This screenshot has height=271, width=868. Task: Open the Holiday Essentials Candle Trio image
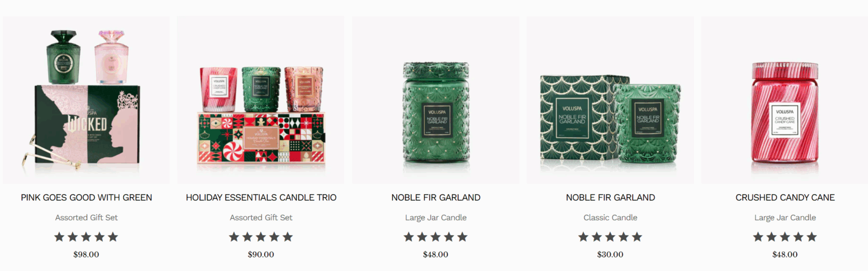click(261, 100)
